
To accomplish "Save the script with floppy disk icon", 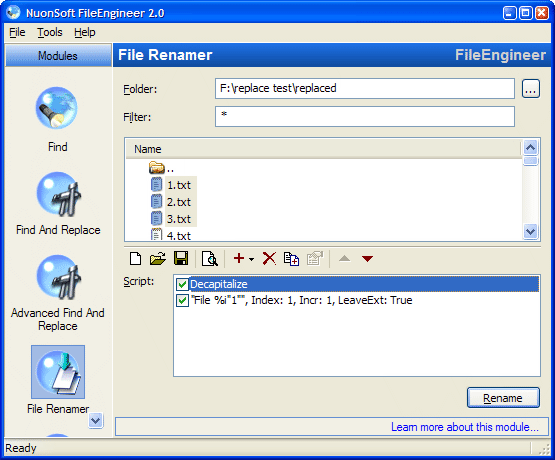I will (x=181, y=259).
